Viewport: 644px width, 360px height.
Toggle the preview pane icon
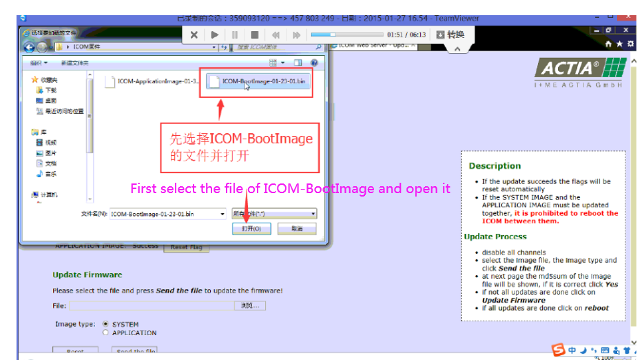pos(298,63)
